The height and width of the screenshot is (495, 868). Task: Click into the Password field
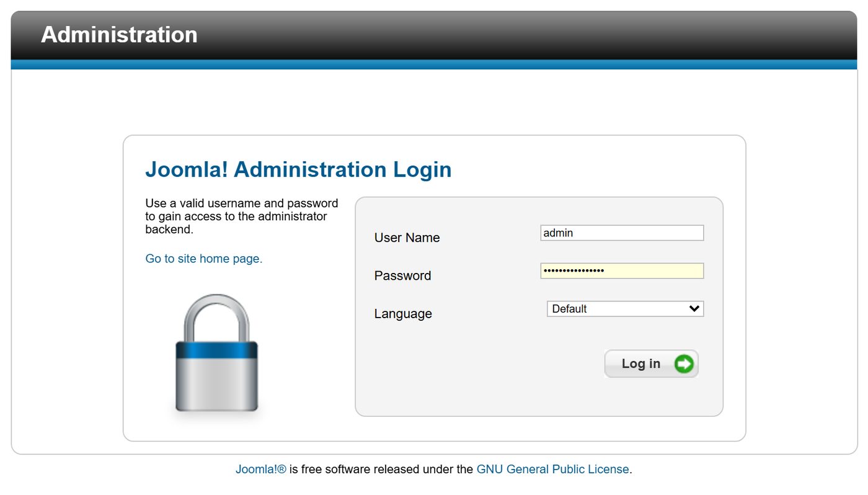622,271
